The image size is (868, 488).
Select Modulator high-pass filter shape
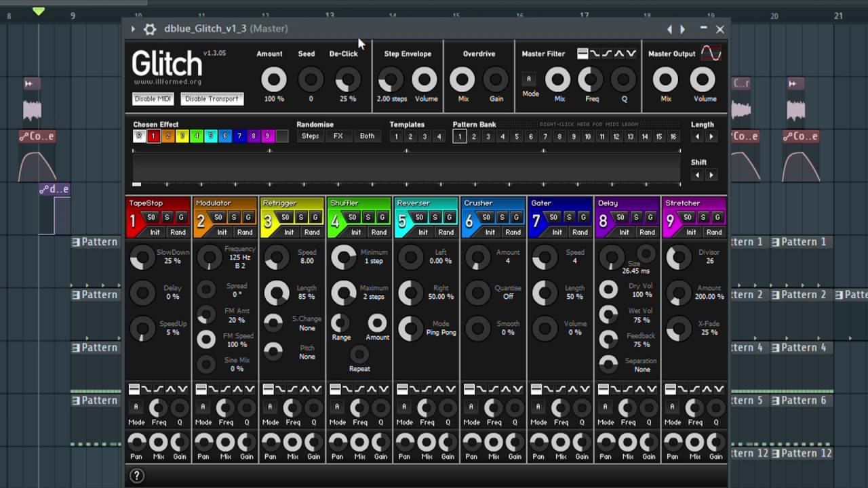click(226, 389)
